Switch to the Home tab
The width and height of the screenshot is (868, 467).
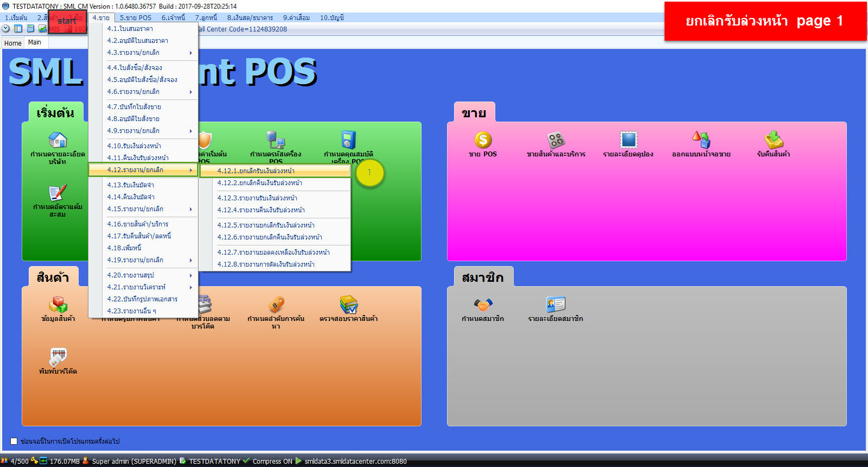[13, 43]
